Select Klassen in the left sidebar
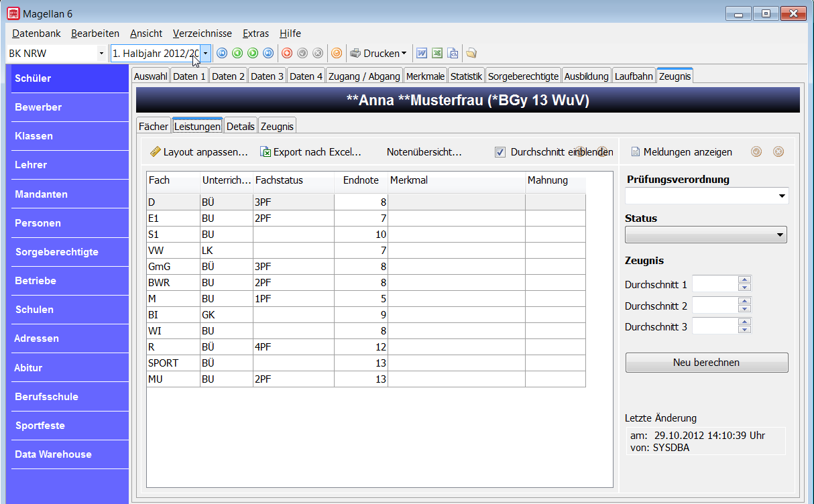 (70, 136)
